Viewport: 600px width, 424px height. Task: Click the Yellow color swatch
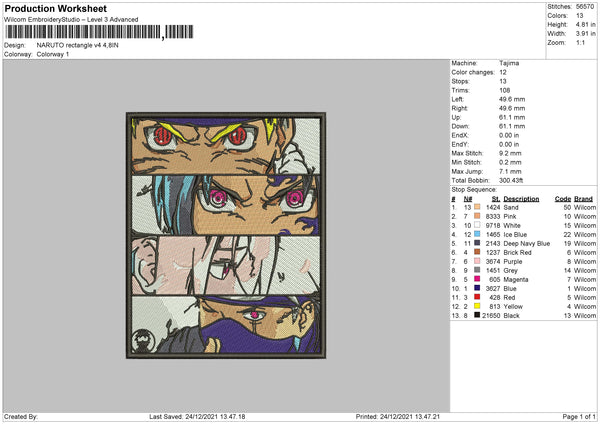point(477,306)
